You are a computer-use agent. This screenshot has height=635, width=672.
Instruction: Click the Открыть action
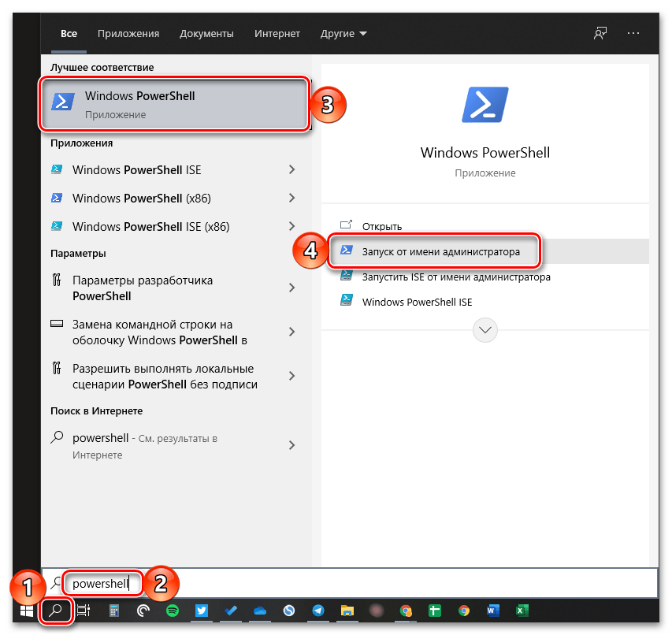(x=382, y=227)
